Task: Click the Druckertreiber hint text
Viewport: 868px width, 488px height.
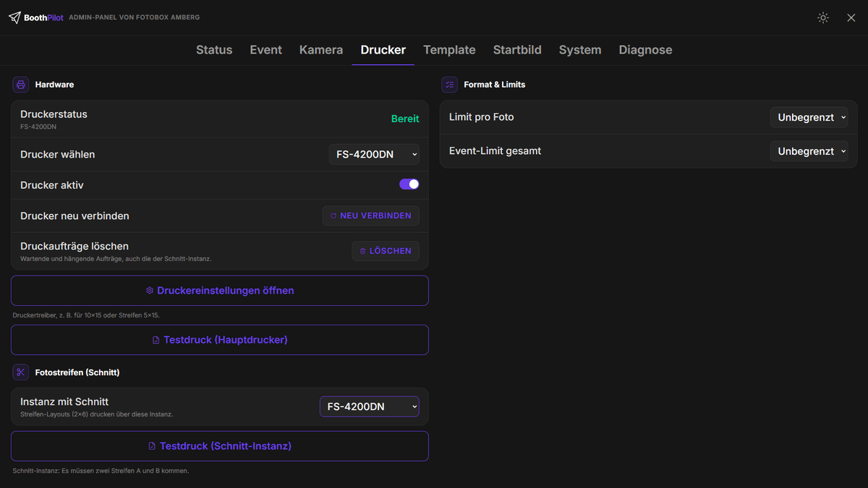Action: (86, 315)
